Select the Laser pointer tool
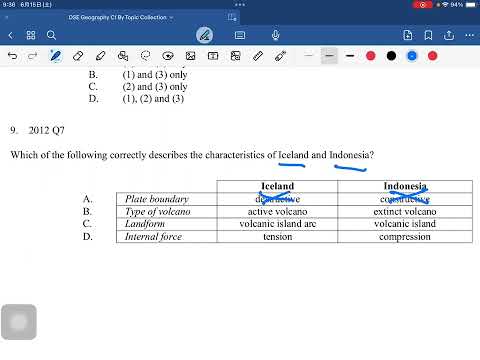 [280, 56]
